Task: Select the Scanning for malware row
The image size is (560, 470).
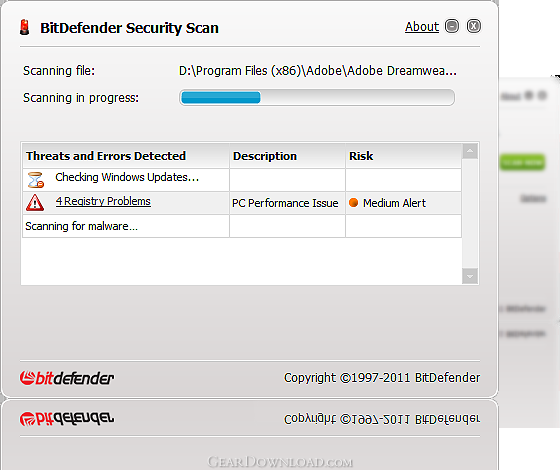Action: coord(242,226)
